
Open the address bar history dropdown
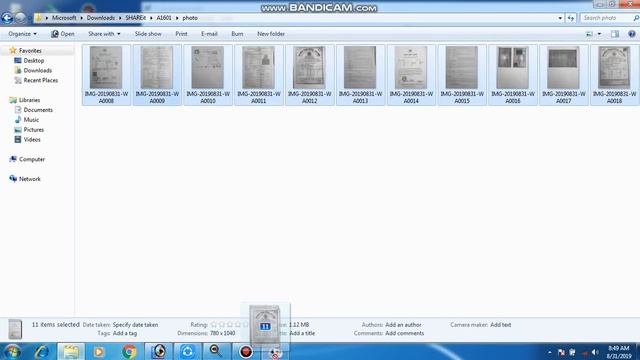click(560, 18)
